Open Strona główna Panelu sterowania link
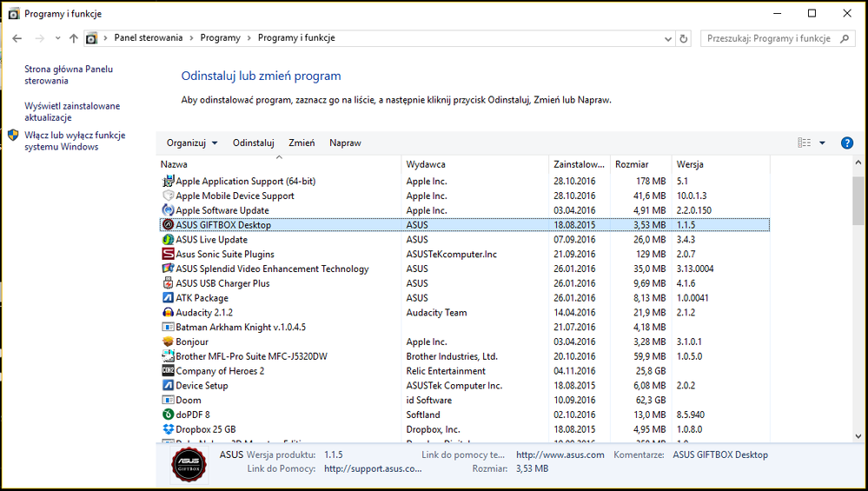This screenshot has width=868, height=491. 69,75
